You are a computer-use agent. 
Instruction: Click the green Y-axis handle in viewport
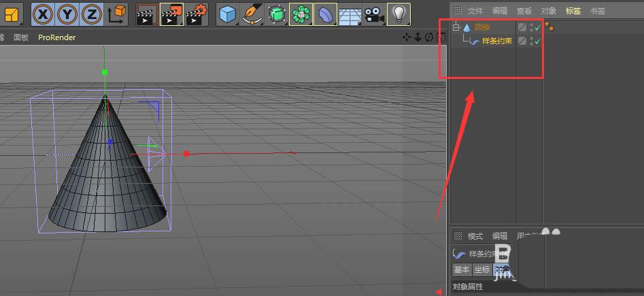click(105, 72)
